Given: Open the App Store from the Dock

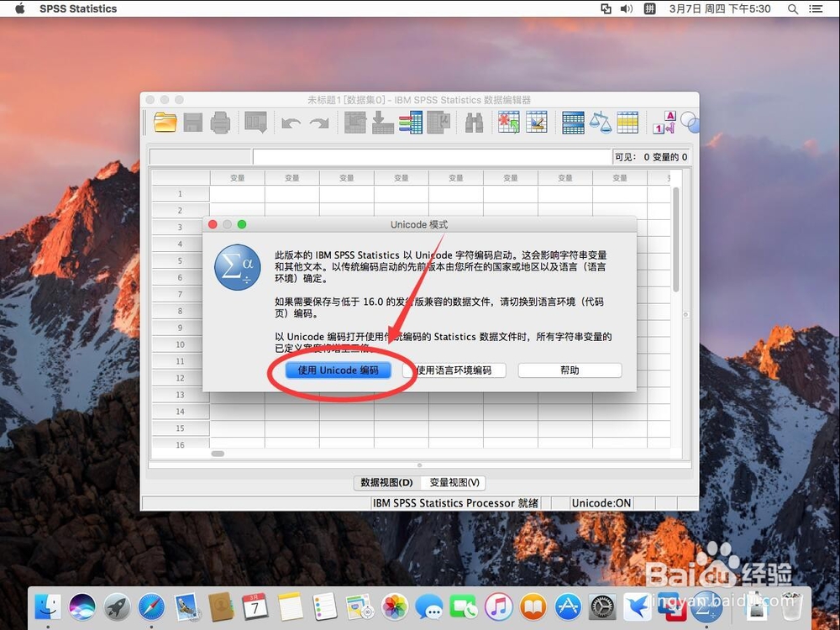Looking at the screenshot, I should pyautogui.click(x=568, y=607).
